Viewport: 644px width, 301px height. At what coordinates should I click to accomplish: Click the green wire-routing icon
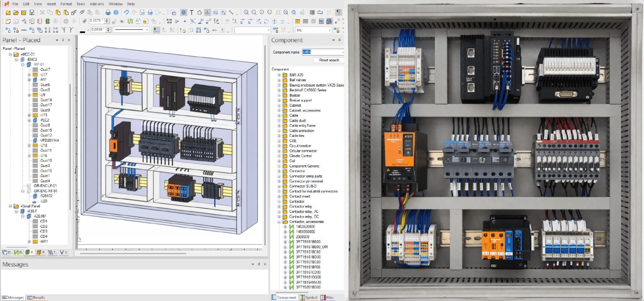tap(130, 21)
